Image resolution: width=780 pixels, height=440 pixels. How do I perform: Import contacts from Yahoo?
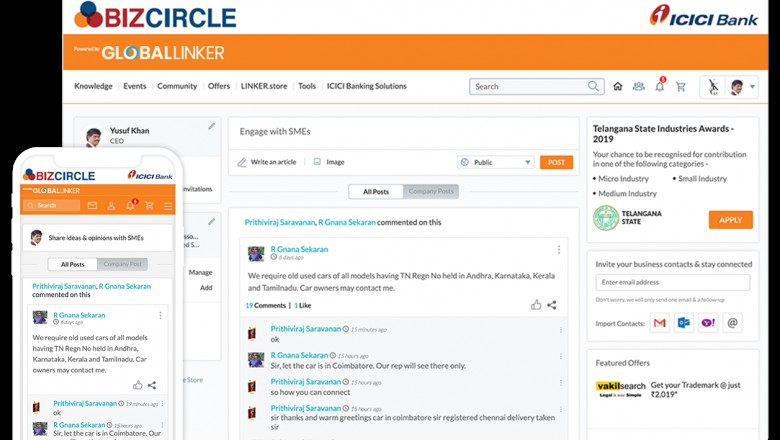coord(708,323)
